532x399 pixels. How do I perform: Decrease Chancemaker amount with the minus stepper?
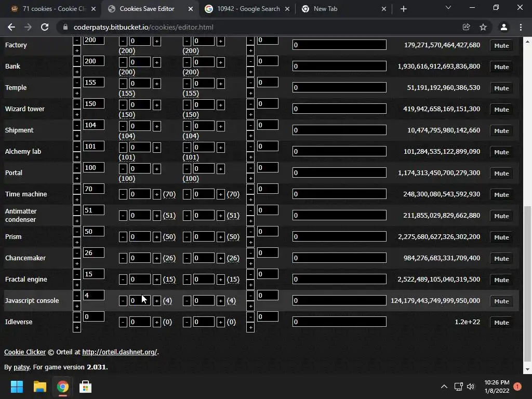pos(77,253)
